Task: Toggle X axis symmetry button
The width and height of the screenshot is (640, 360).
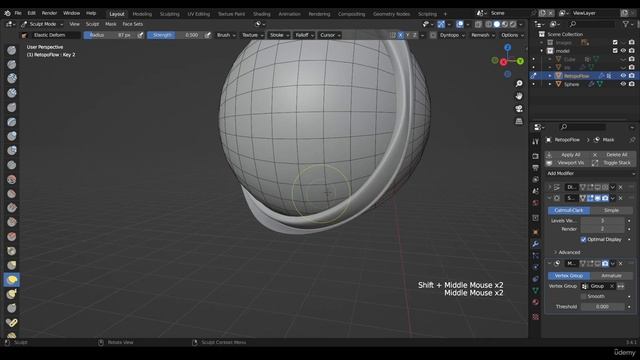Action: point(400,35)
